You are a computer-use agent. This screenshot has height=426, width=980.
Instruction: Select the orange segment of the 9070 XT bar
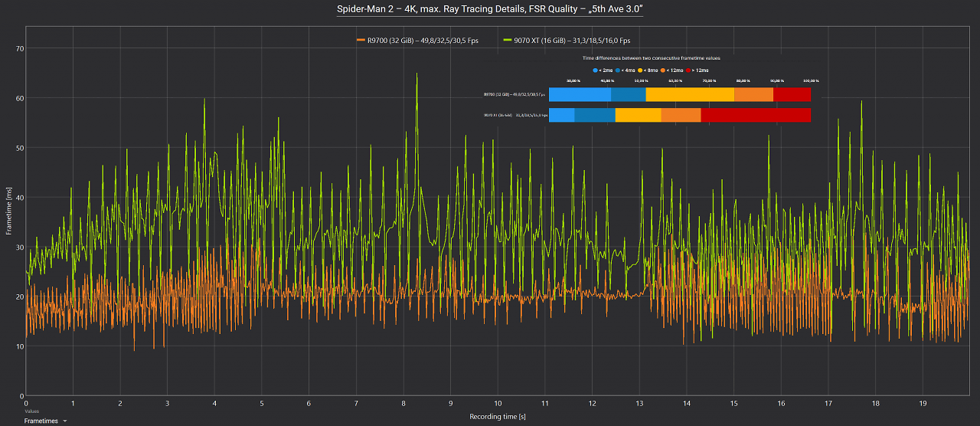(681, 115)
